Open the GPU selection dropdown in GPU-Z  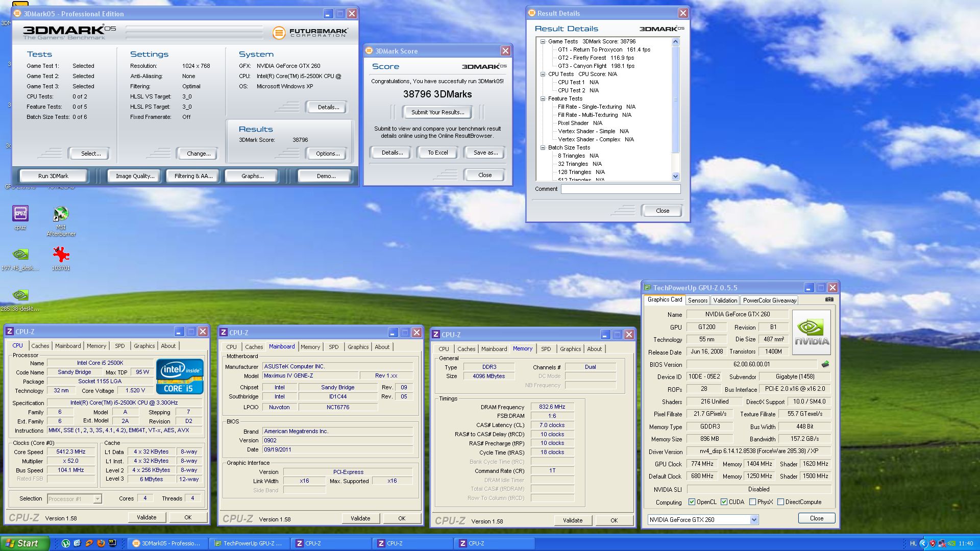pos(754,519)
